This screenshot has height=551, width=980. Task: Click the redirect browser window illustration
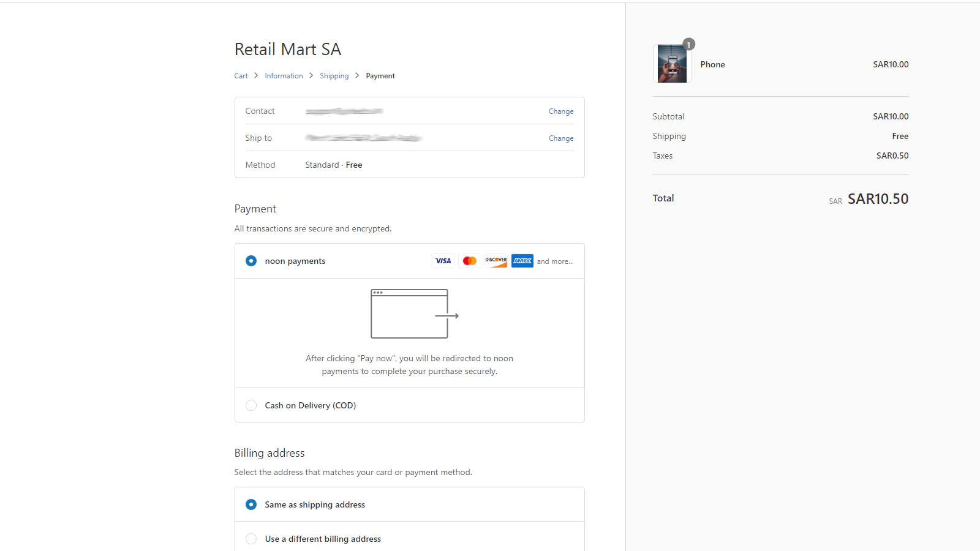click(414, 314)
